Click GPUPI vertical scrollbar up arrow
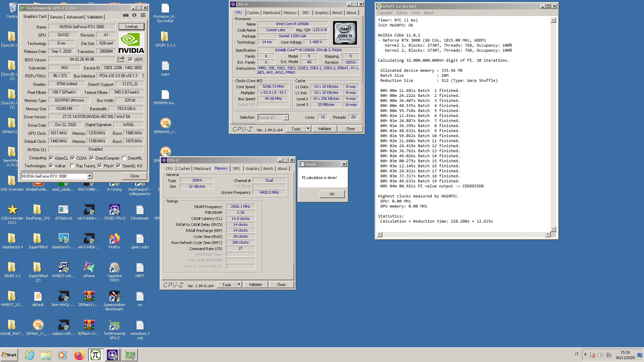The width and height of the screenshot is (644, 362). click(x=553, y=20)
